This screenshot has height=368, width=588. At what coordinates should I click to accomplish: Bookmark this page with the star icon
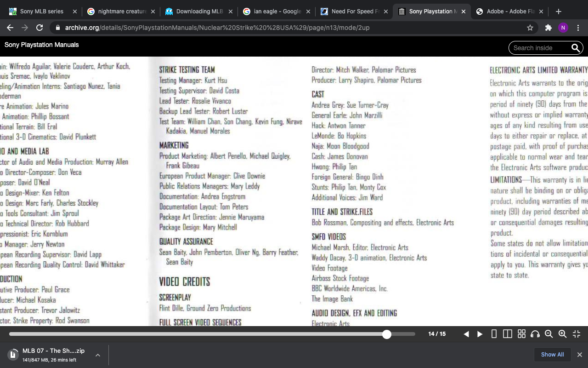click(530, 28)
